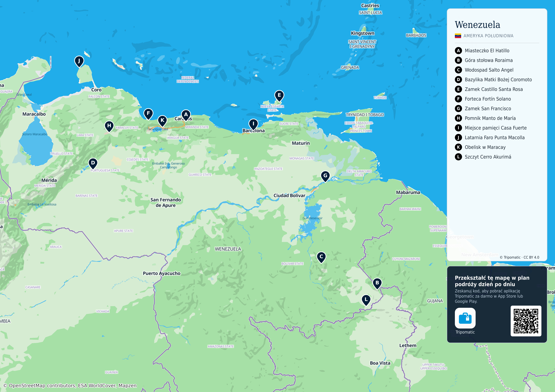
Task: Click legend badge D beside Bazylika Coromoto
Action: pyautogui.click(x=458, y=80)
